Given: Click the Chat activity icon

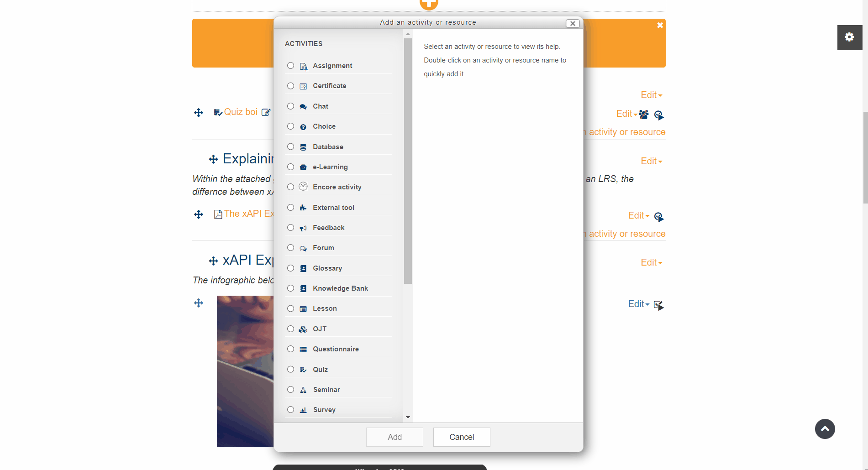Looking at the screenshot, I should pos(303,106).
